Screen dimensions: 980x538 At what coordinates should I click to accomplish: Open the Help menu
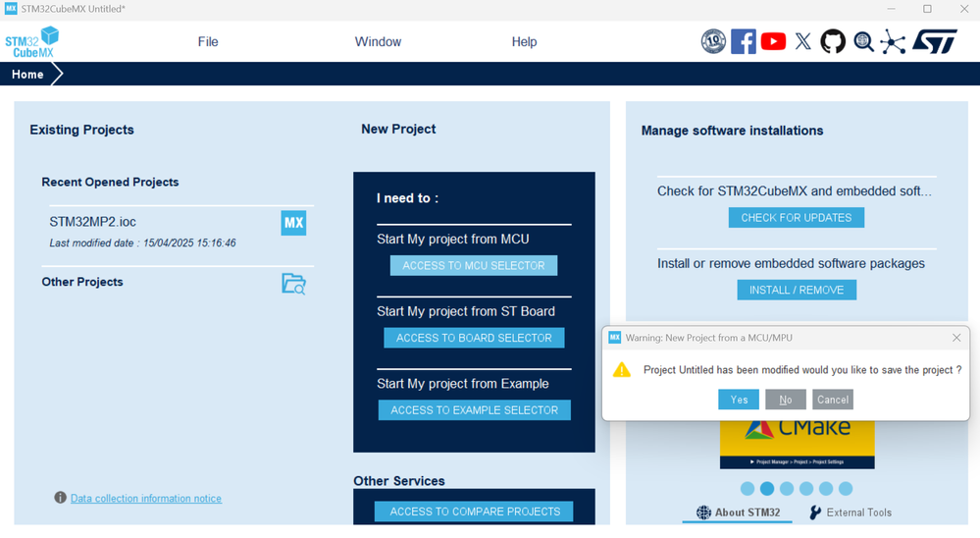525,42
